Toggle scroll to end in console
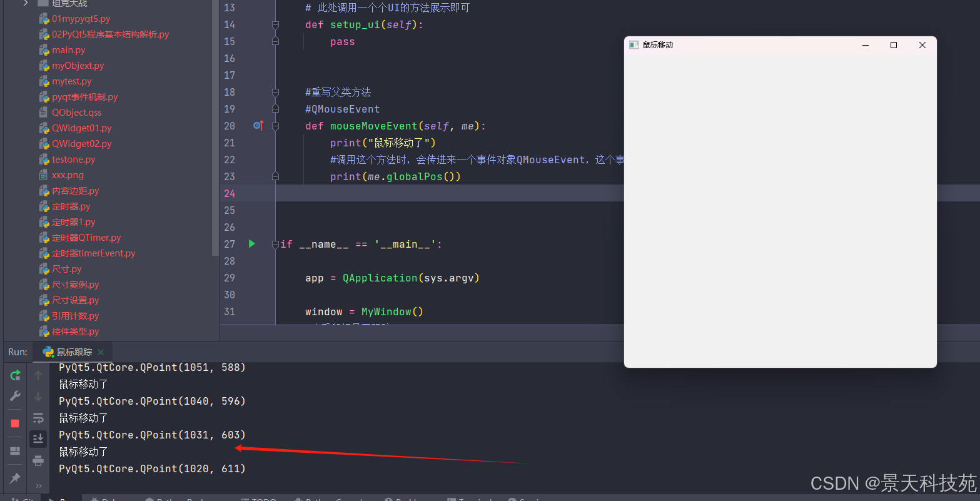Viewport: 980px width, 501px height. (38, 439)
